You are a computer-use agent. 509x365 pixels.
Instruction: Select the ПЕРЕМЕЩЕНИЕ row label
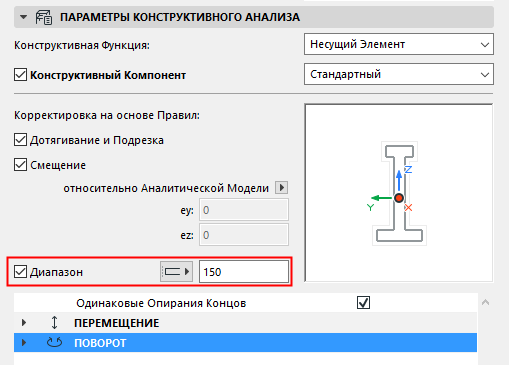(x=117, y=323)
